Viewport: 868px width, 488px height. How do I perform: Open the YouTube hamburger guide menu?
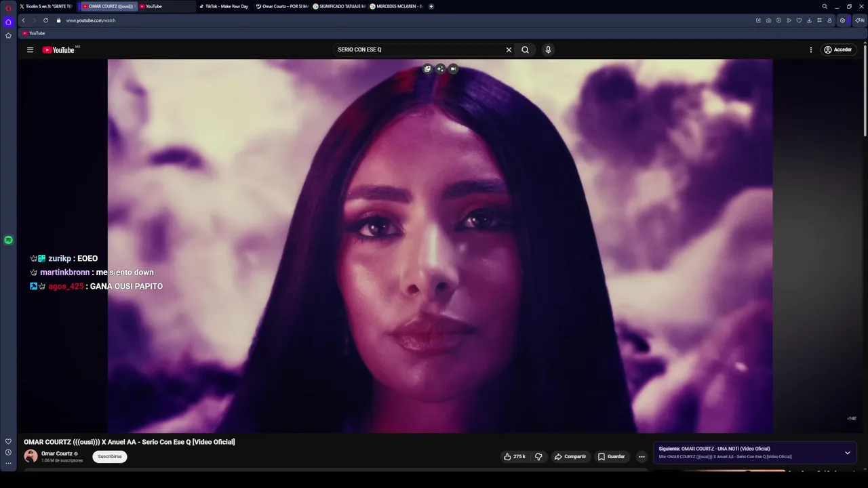[x=30, y=49]
